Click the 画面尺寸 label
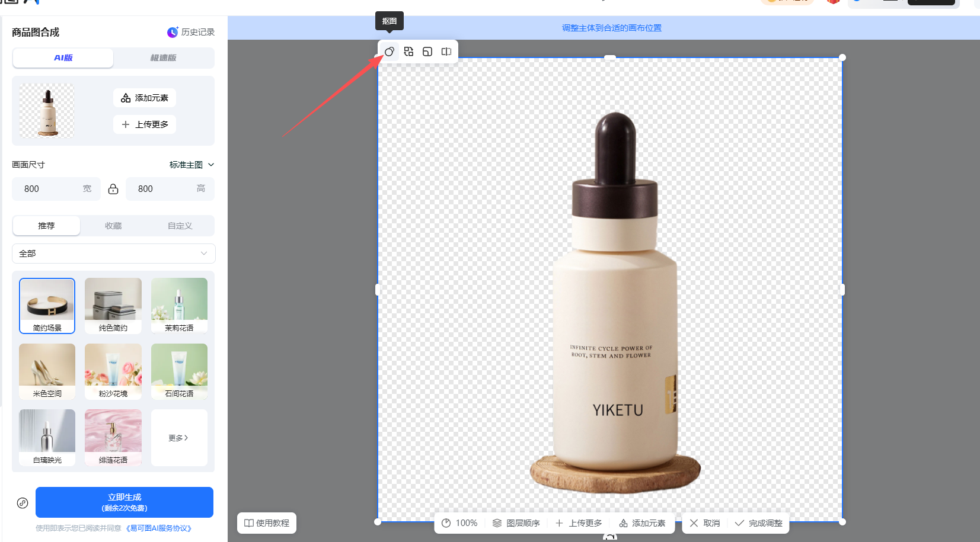This screenshot has width=980, height=542. (28, 165)
